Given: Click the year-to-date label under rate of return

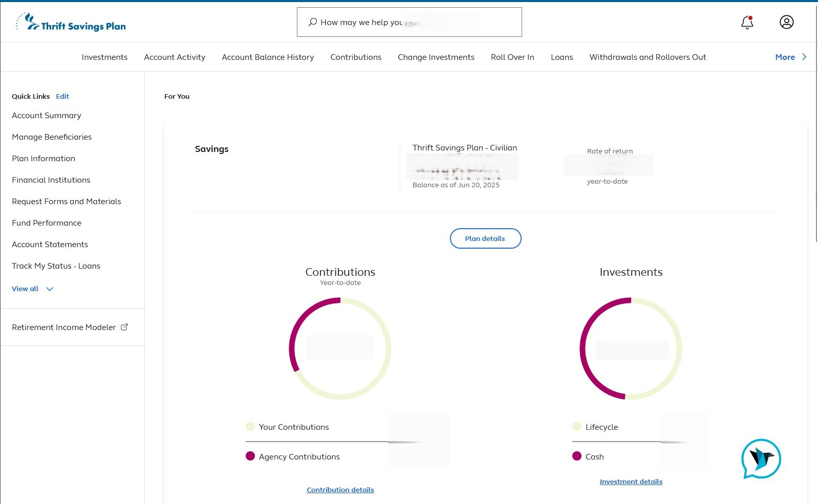Looking at the screenshot, I should (x=608, y=182).
